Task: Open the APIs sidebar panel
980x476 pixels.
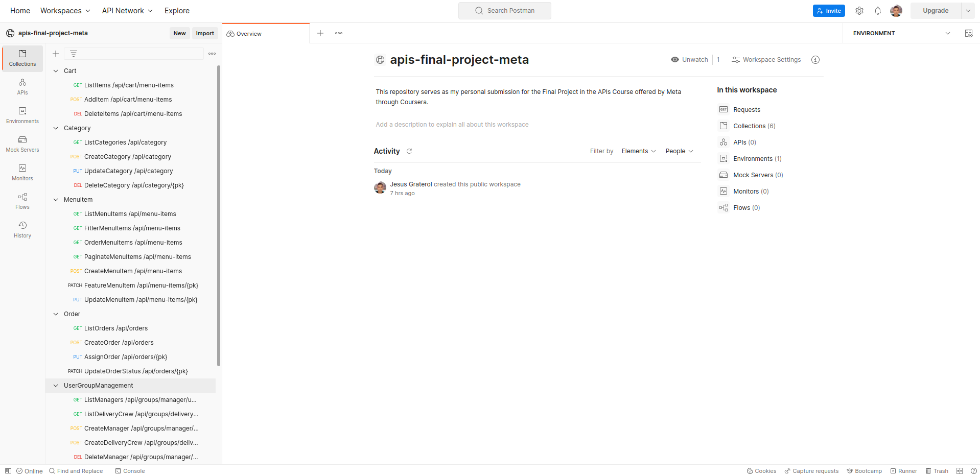Action: coord(22,87)
